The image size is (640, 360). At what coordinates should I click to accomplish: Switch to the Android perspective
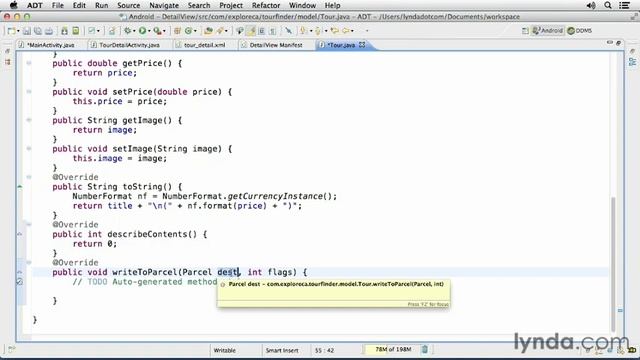547,31
